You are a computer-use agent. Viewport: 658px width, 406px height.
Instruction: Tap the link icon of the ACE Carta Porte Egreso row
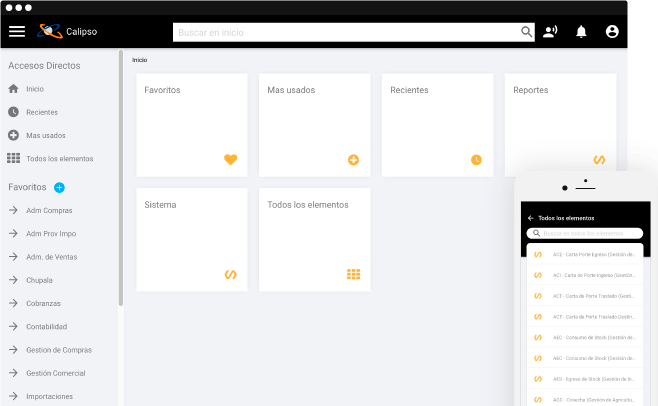coord(538,254)
